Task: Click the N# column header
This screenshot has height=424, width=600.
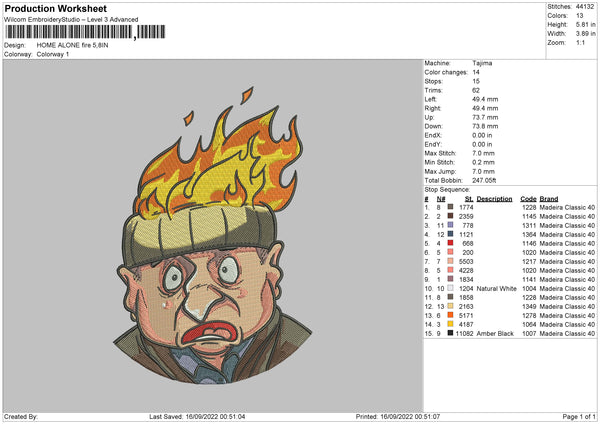Action: [x=441, y=199]
